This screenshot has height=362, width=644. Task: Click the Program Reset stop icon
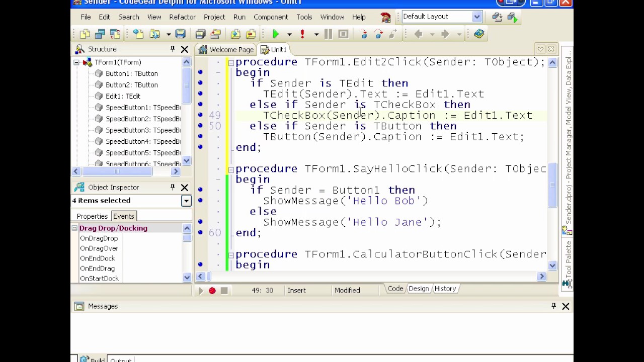[343, 34]
